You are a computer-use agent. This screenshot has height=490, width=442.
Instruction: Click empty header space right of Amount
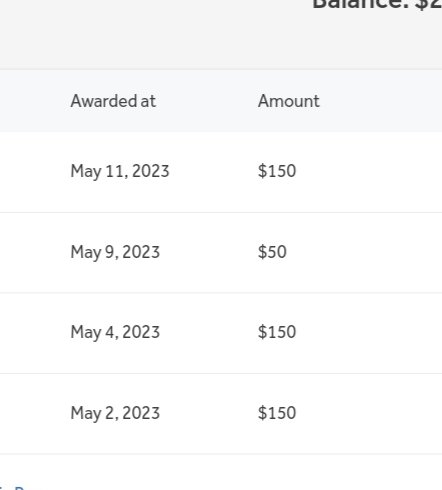380,101
